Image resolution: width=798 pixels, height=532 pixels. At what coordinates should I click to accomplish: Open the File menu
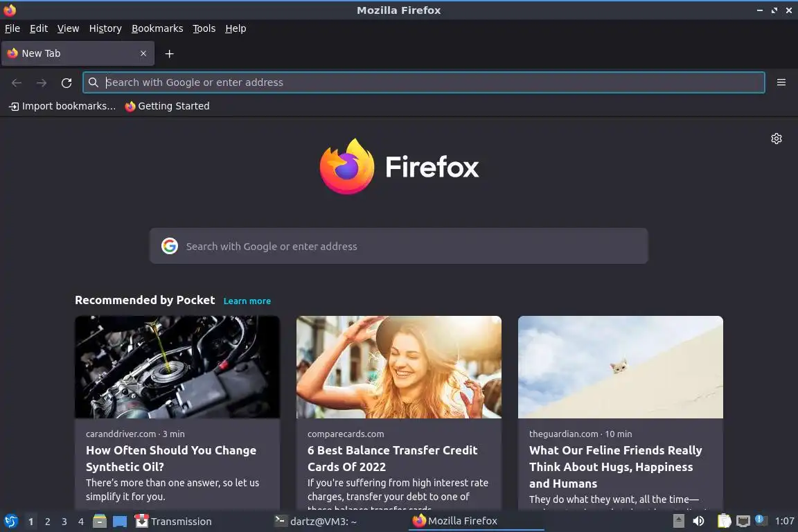pyautogui.click(x=12, y=28)
